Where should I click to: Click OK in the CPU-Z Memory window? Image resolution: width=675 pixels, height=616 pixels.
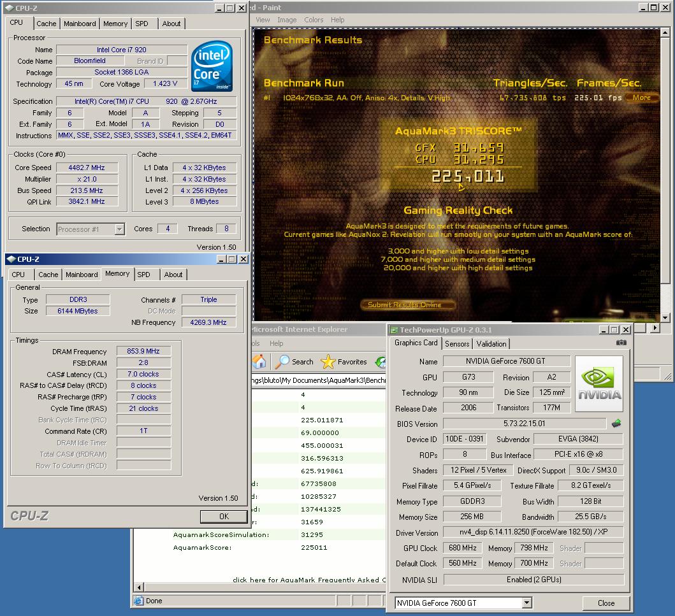(224, 516)
